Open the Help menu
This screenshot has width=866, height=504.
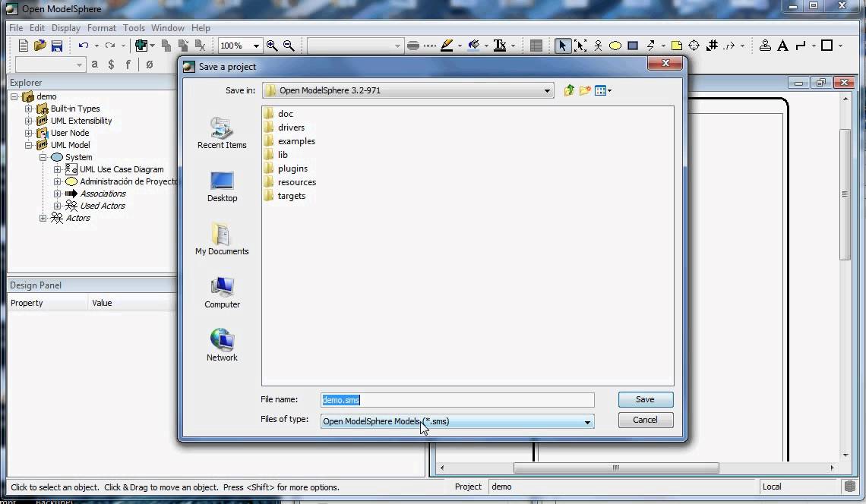201,27
